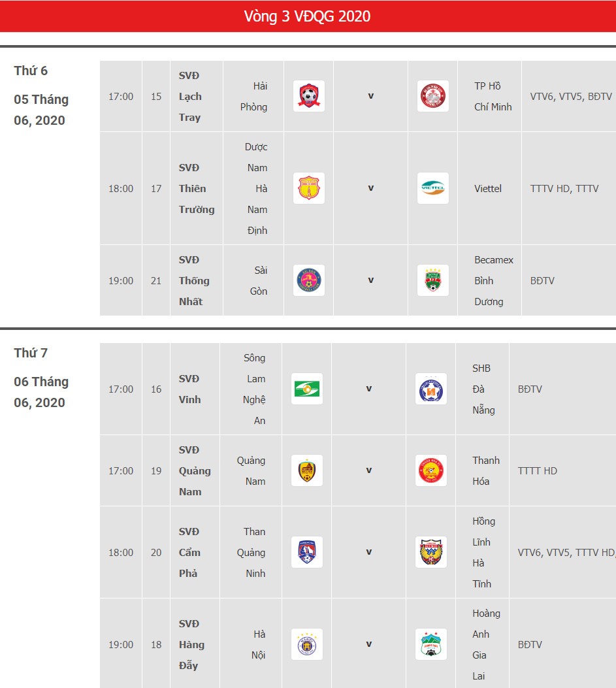Click the Than Quảng Ninh badge
Viewport: 616px width, 688px height.
(x=307, y=552)
